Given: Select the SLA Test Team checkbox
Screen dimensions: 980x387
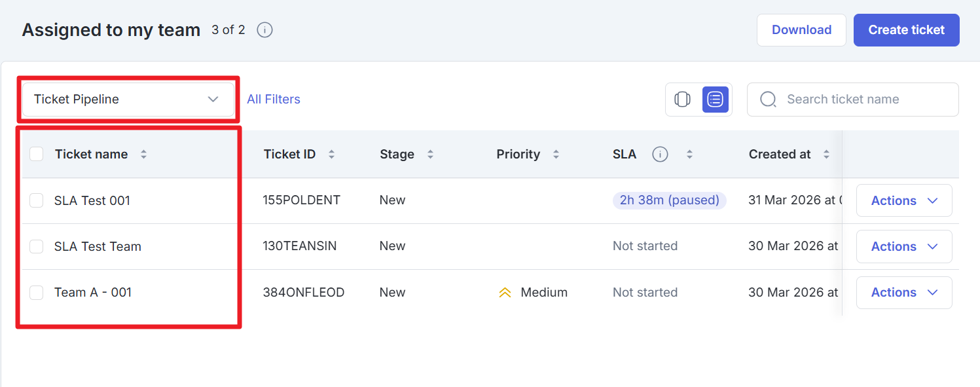Looking at the screenshot, I should [x=37, y=246].
